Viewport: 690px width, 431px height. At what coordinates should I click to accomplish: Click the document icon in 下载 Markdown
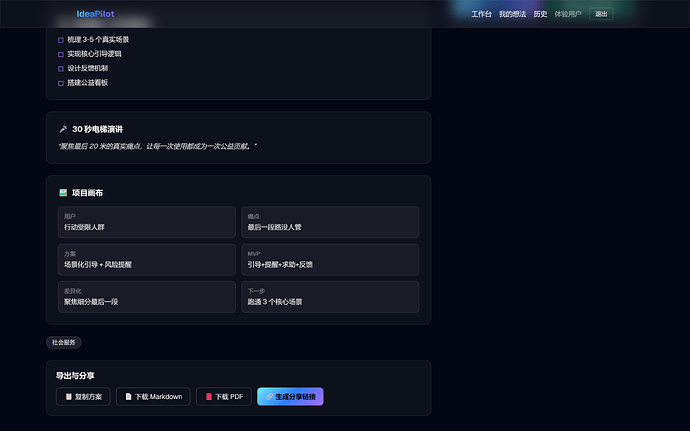coord(128,397)
